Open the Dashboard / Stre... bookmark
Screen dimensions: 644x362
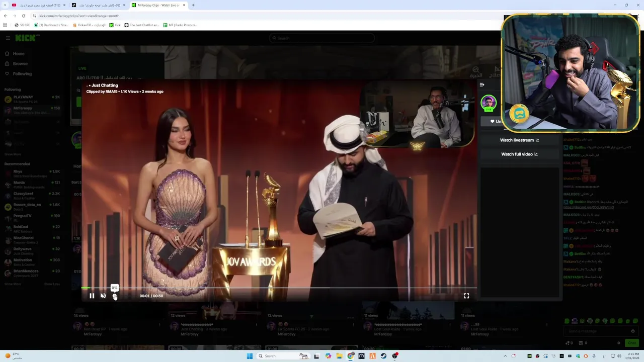point(51,25)
